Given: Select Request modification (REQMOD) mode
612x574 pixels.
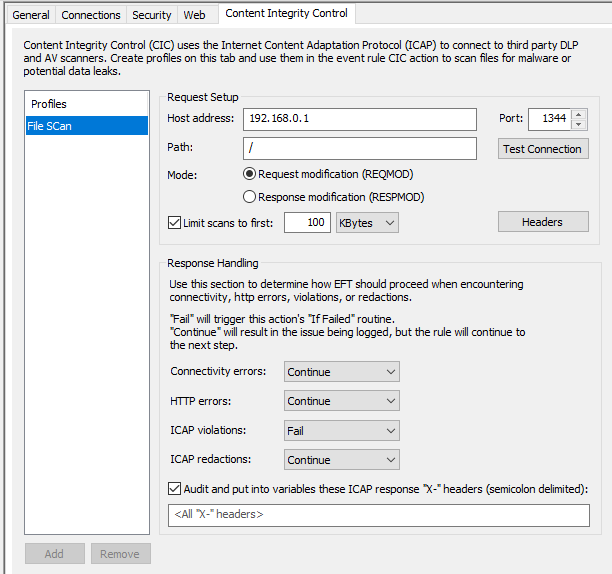Looking at the screenshot, I should [x=250, y=174].
